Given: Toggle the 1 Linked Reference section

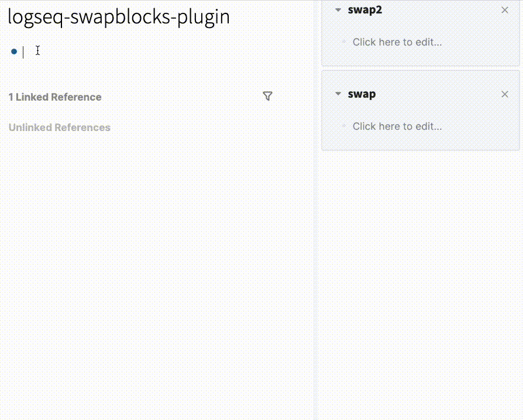Looking at the screenshot, I should (55, 97).
